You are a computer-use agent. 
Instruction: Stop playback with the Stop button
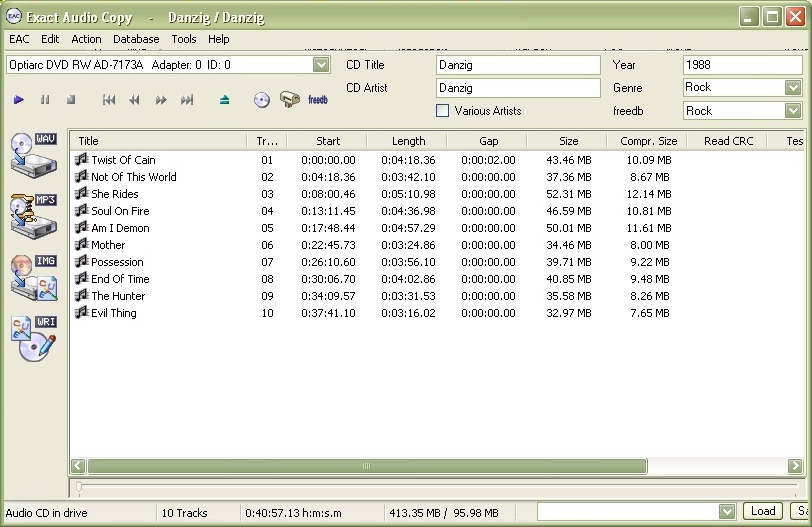point(71,99)
